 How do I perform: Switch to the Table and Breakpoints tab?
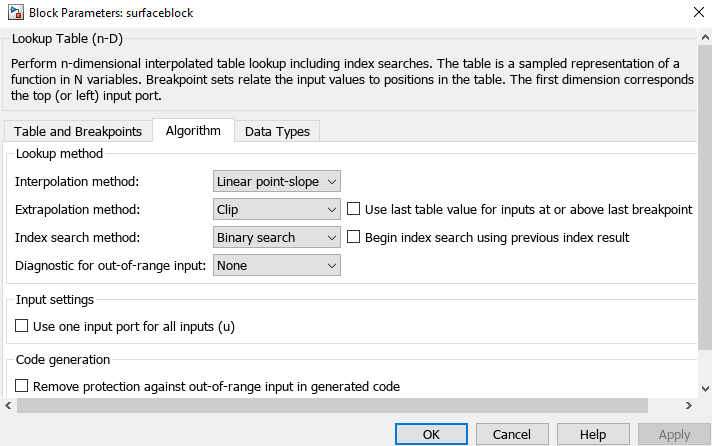coord(77,131)
